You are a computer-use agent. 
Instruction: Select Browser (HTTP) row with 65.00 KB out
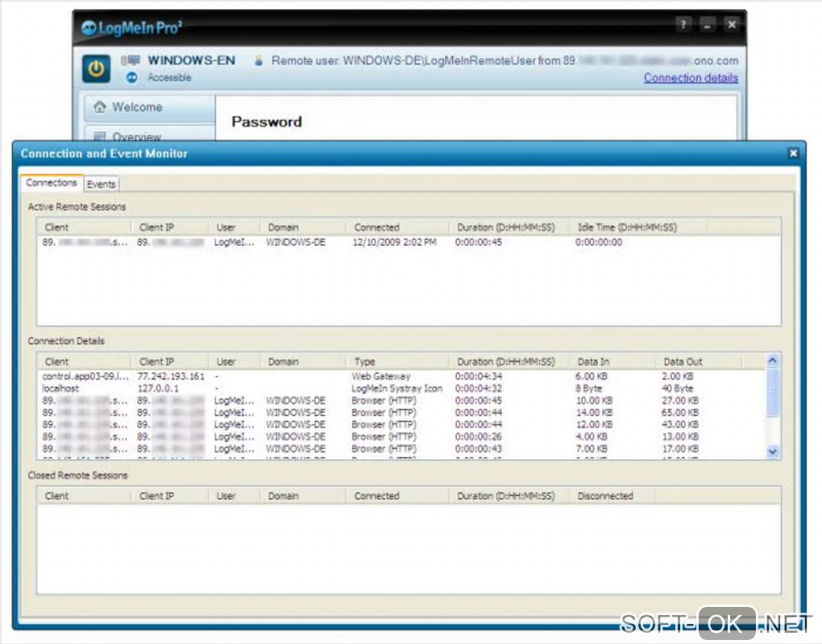(x=402, y=412)
